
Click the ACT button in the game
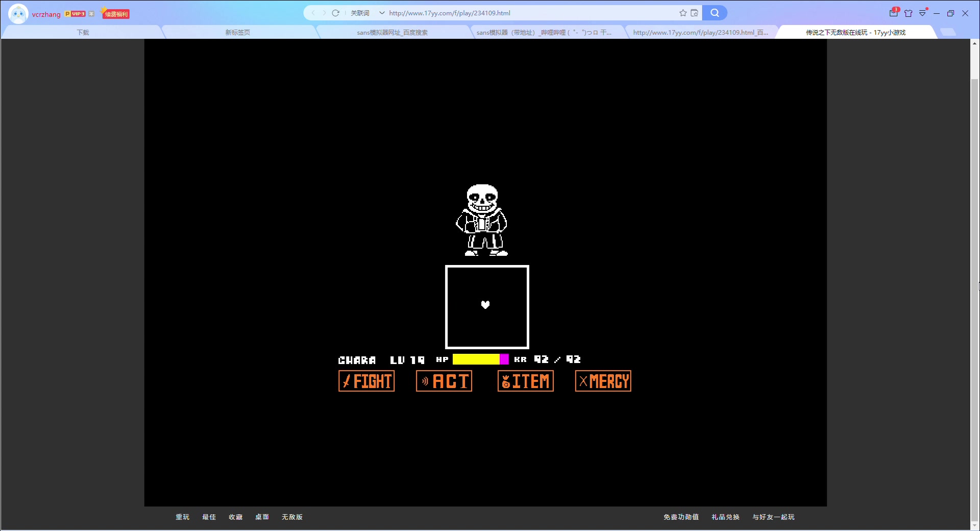point(444,381)
